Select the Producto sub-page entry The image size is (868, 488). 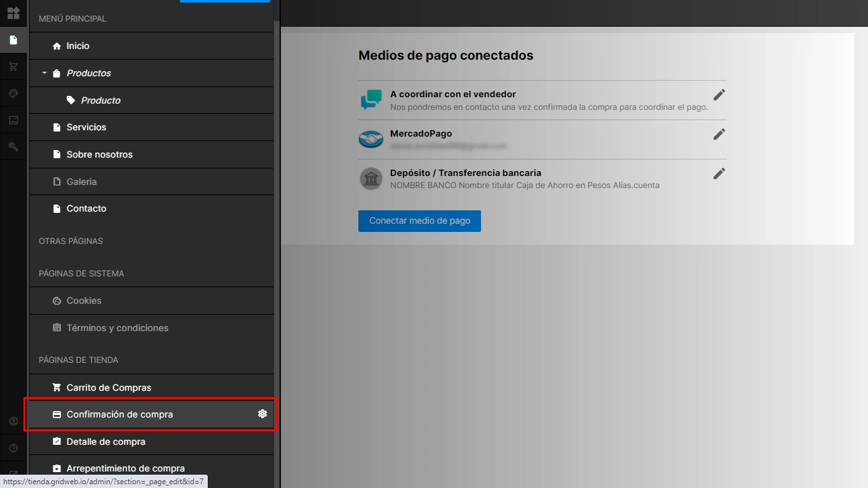151,100
